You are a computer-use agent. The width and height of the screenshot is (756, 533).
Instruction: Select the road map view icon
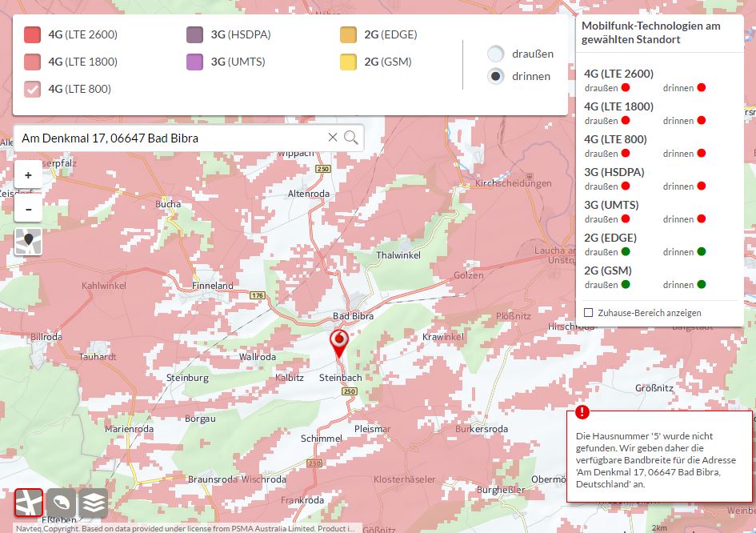coord(29,503)
